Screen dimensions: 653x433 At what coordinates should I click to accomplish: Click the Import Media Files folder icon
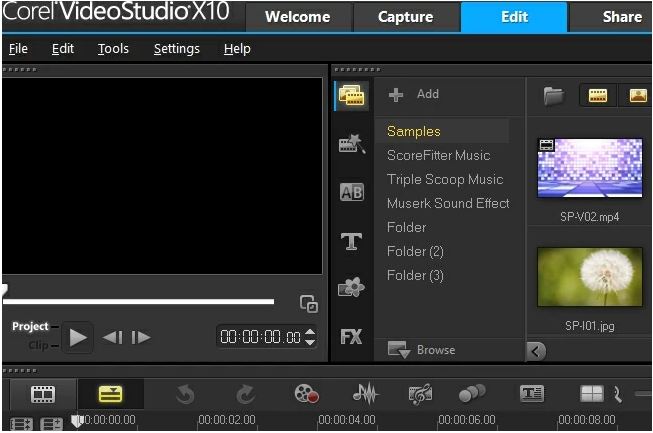(x=554, y=96)
